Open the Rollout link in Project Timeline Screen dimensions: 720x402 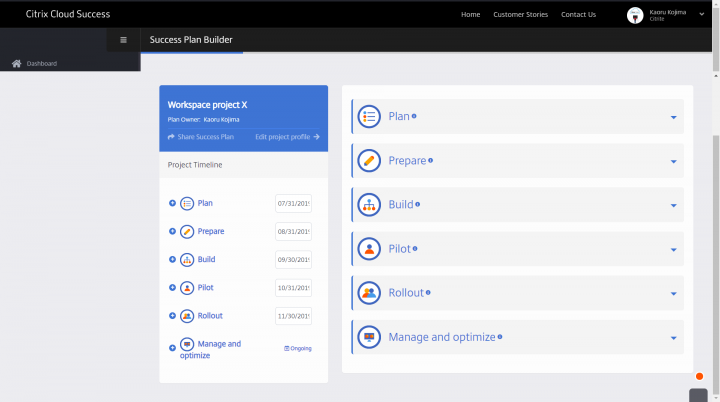coord(210,316)
